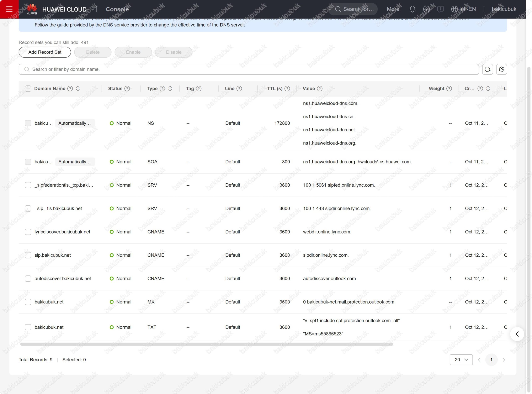Sort records by Type arrows
The width and height of the screenshot is (532, 394).
170,89
